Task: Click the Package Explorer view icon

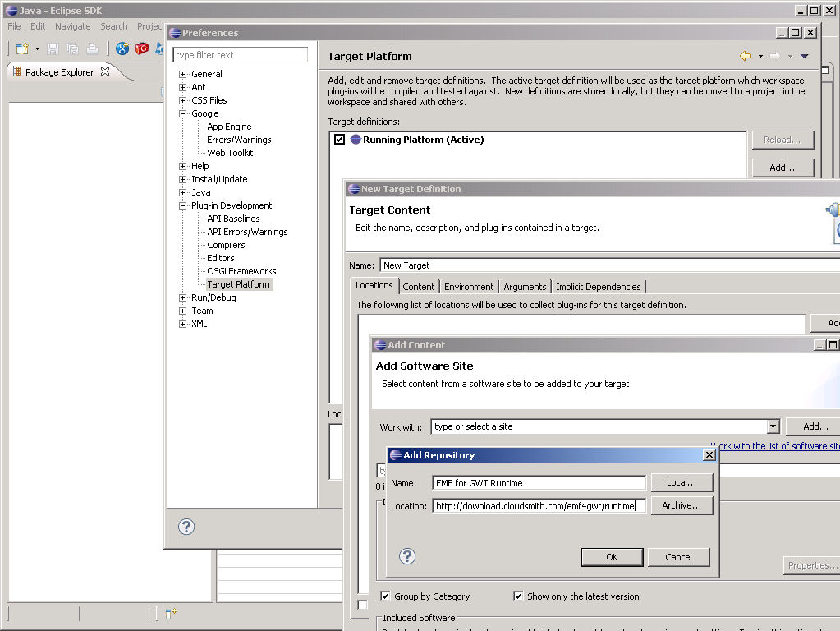Action: pyautogui.click(x=16, y=71)
